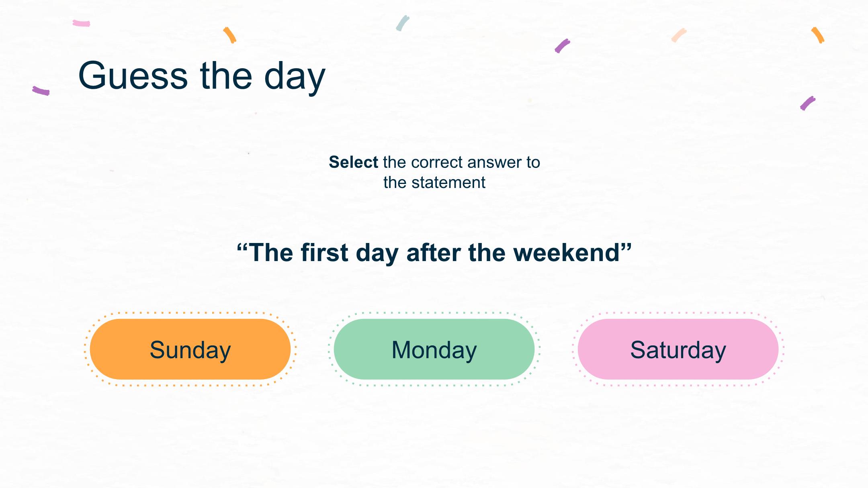The height and width of the screenshot is (488, 868).
Task: Click the 'Select the correct answer' instruction text
Action: (434, 172)
